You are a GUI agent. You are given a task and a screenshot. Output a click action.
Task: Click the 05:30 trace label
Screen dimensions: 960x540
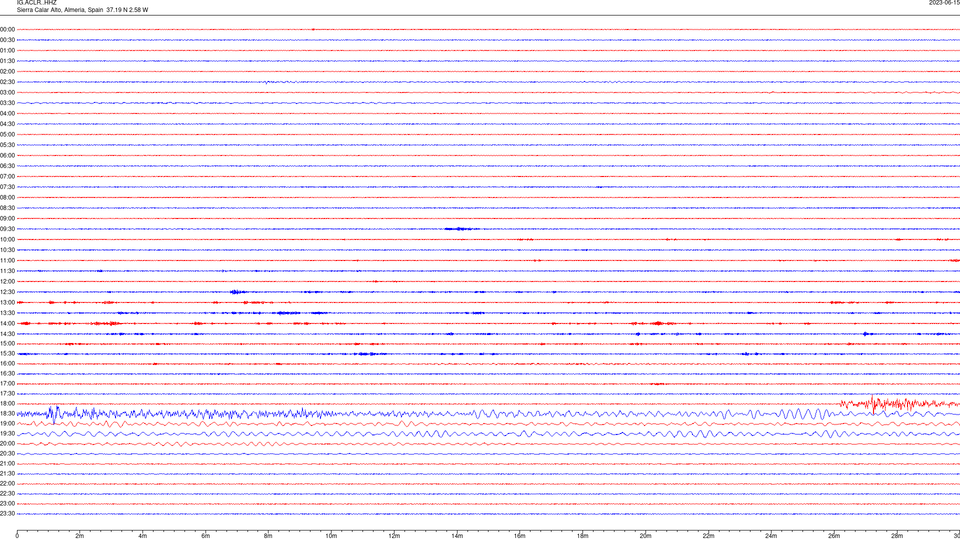[7, 145]
